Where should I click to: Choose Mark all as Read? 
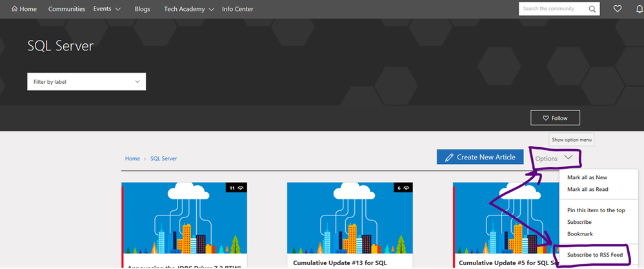(x=587, y=189)
